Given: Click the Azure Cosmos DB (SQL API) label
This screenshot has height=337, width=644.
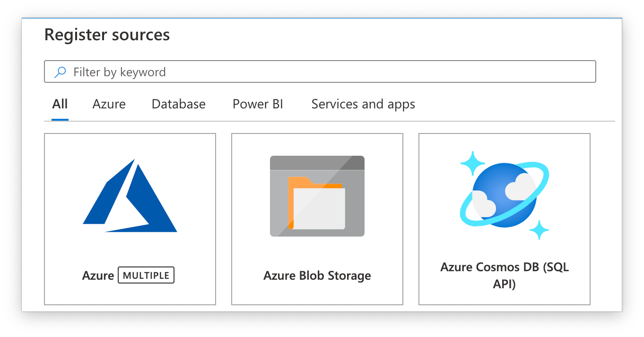Looking at the screenshot, I should click(504, 275).
